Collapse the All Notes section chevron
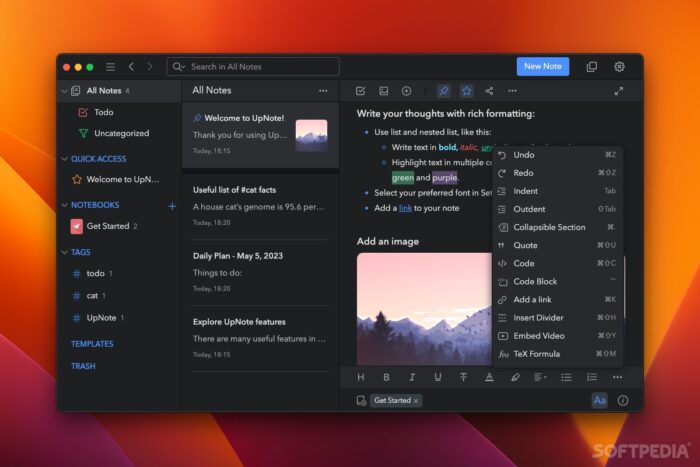Screen dimensions: 700x467 pos(64,91)
